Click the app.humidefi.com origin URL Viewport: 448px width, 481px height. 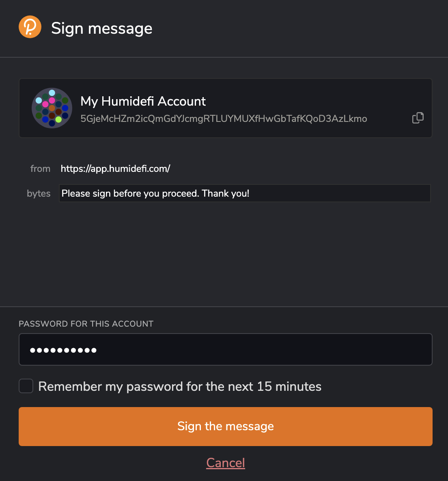click(115, 169)
